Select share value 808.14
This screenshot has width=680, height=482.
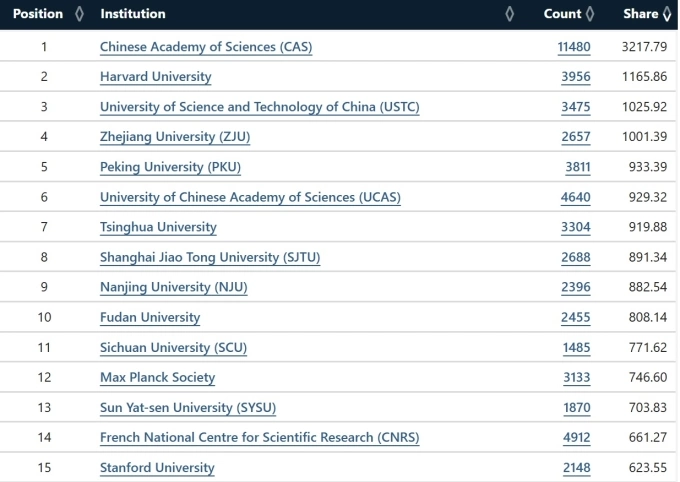[x=648, y=318]
